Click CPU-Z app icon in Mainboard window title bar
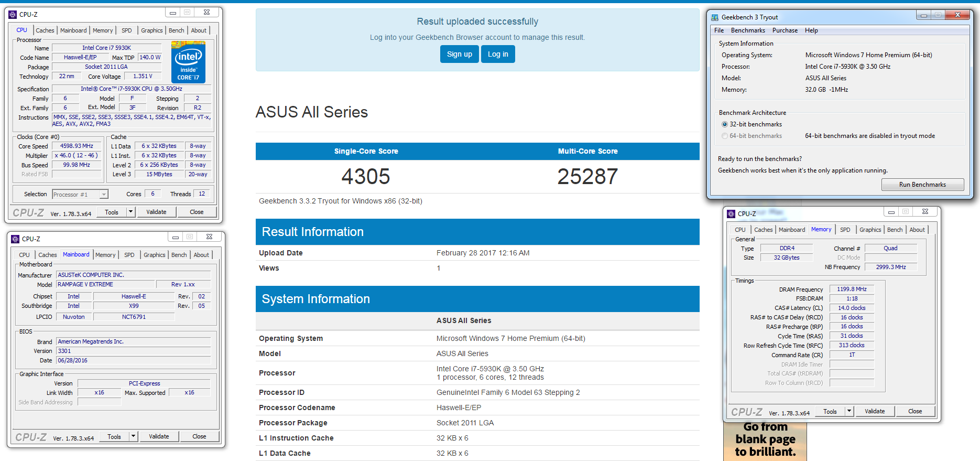 point(15,239)
